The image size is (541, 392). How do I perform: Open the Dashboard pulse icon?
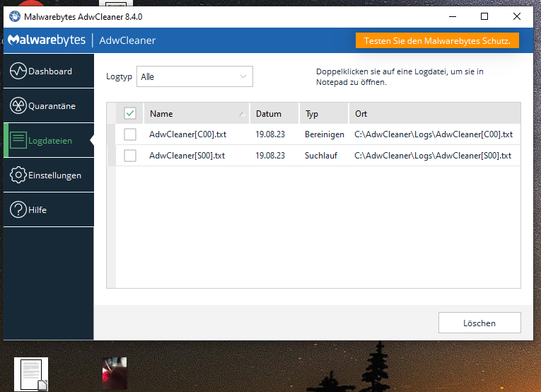[x=18, y=71]
